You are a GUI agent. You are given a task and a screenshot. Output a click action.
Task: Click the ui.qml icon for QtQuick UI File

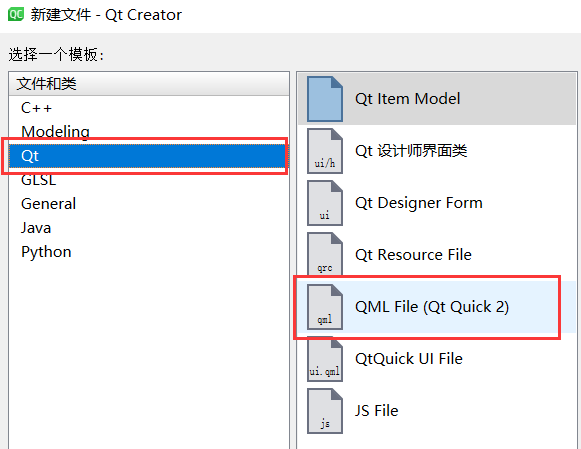point(325,359)
